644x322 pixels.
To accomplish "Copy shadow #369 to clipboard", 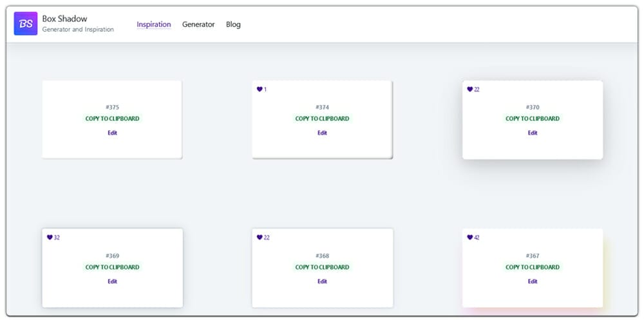I will tap(112, 267).
